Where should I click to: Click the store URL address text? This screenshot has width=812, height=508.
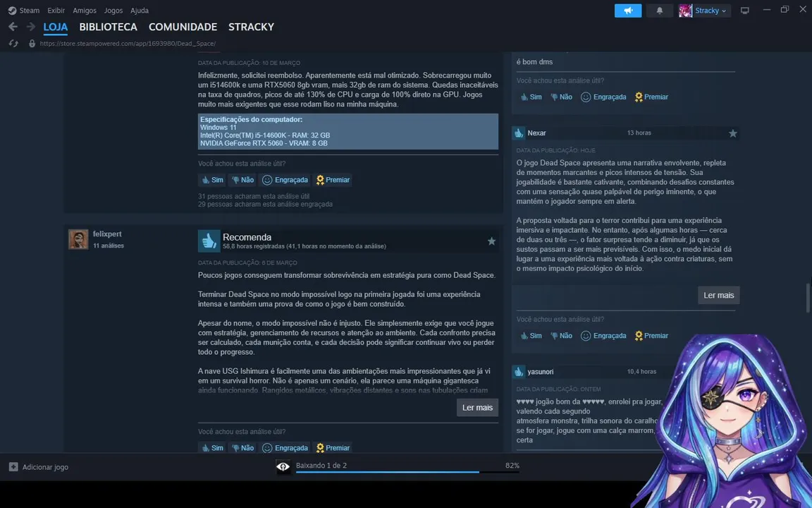point(128,44)
